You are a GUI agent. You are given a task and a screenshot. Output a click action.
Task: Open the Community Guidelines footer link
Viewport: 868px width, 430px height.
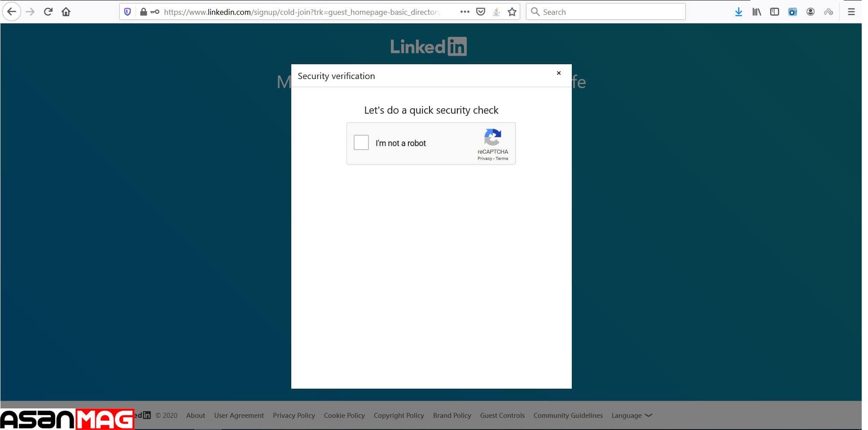(568, 416)
